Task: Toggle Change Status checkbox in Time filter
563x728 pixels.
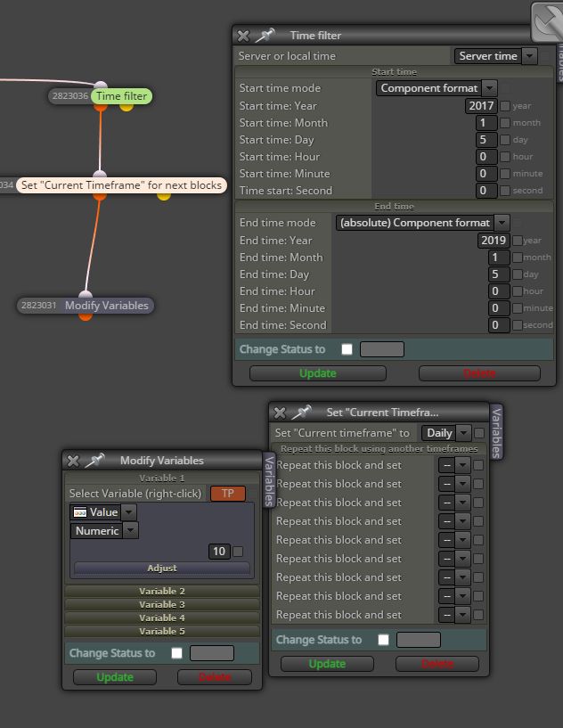Action: tap(347, 349)
